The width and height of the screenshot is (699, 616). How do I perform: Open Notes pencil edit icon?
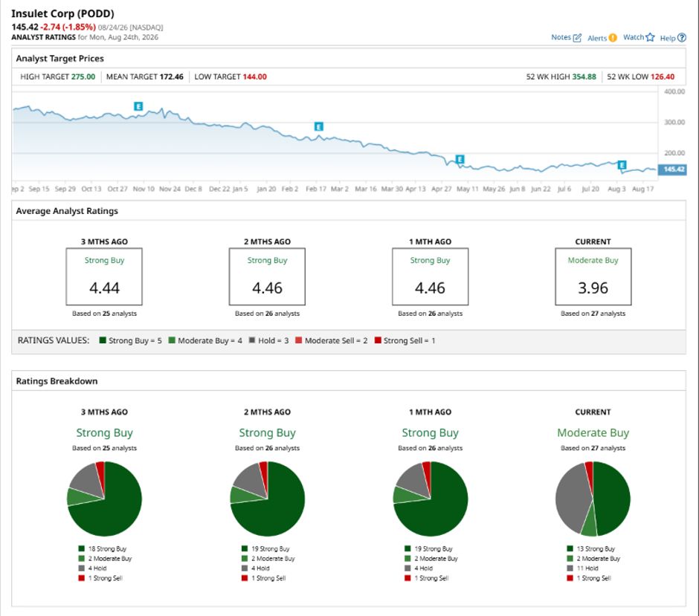click(577, 38)
